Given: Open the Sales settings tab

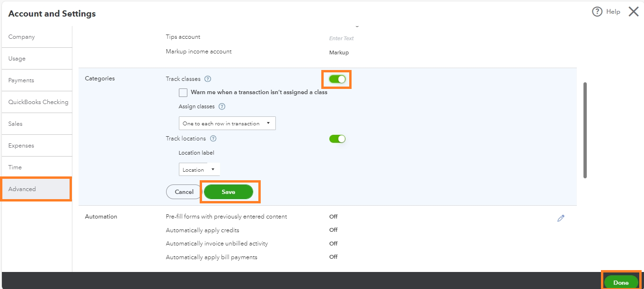Looking at the screenshot, I should tap(16, 124).
